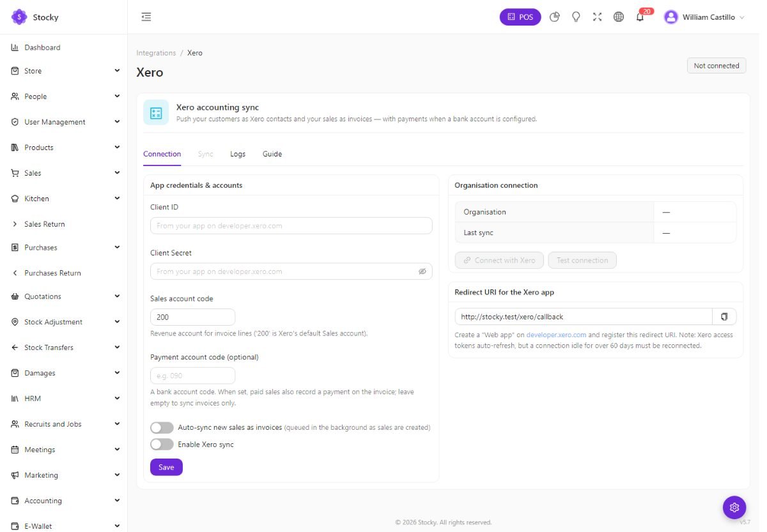
Task: Open the notifications bell with badge 20
Action: point(640,17)
